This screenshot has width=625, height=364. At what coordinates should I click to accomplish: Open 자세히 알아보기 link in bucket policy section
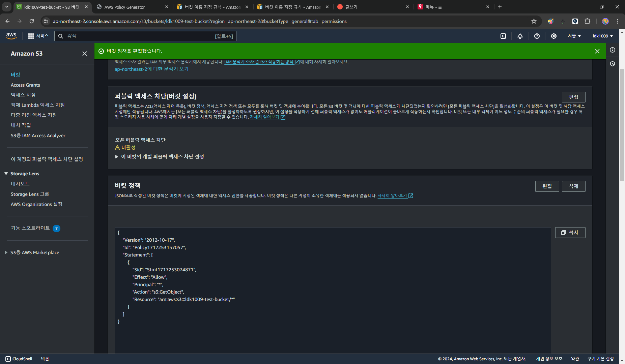395,196
